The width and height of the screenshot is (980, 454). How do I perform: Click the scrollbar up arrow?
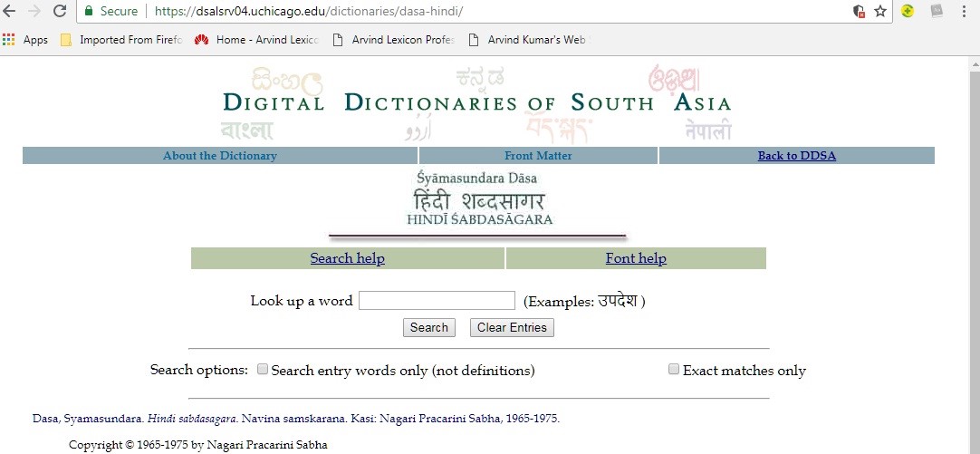[975, 63]
